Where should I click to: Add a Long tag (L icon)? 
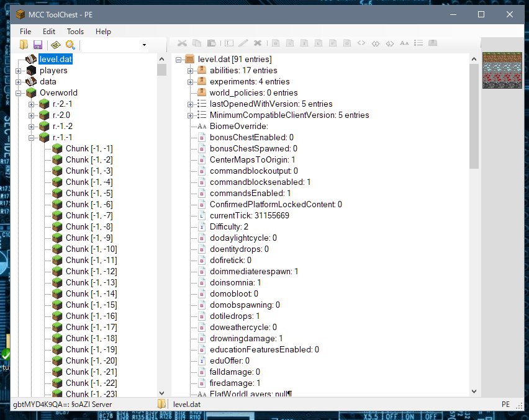click(319, 43)
